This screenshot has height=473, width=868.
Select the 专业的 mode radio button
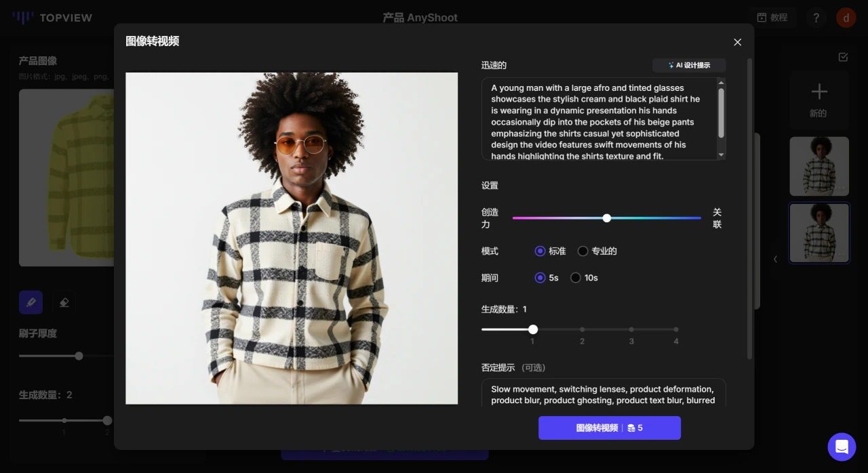pyautogui.click(x=583, y=251)
